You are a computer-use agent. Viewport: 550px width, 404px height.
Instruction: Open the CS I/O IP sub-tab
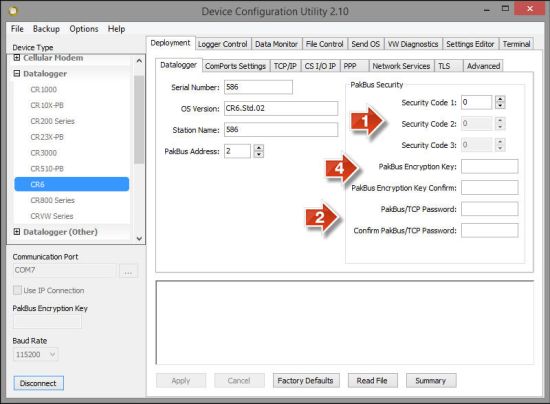(x=320, y=66)
